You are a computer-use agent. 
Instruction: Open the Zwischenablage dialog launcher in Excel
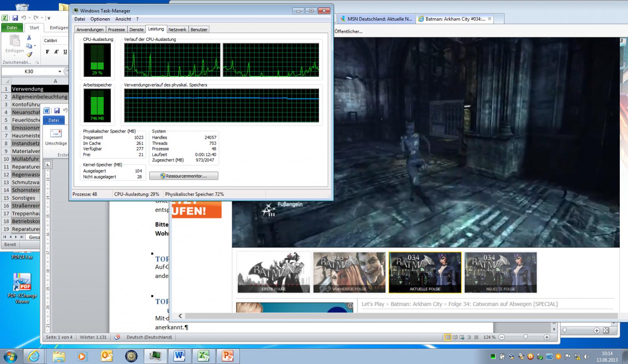(x=37, y=62)
